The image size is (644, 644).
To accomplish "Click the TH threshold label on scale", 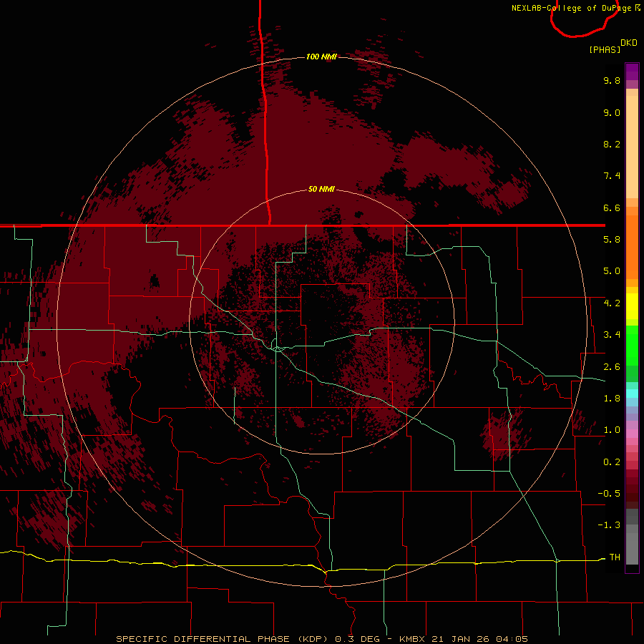I will [x=615, y=557].
